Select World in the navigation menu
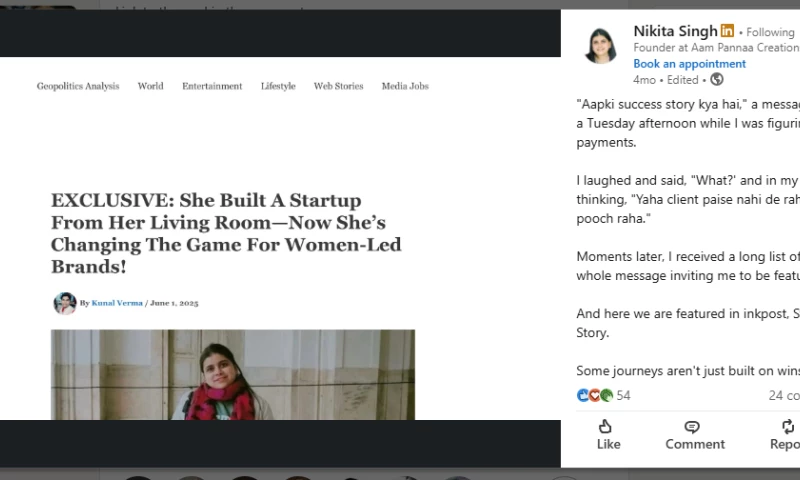 151,86
